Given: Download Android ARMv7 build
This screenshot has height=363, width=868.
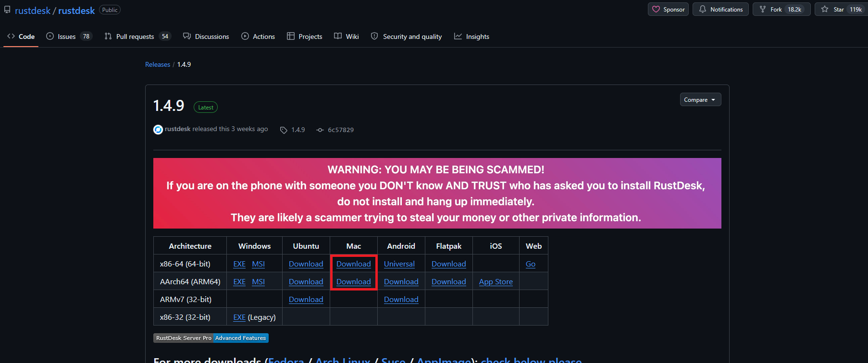Looking at the screenshot, I should point(401,300).
